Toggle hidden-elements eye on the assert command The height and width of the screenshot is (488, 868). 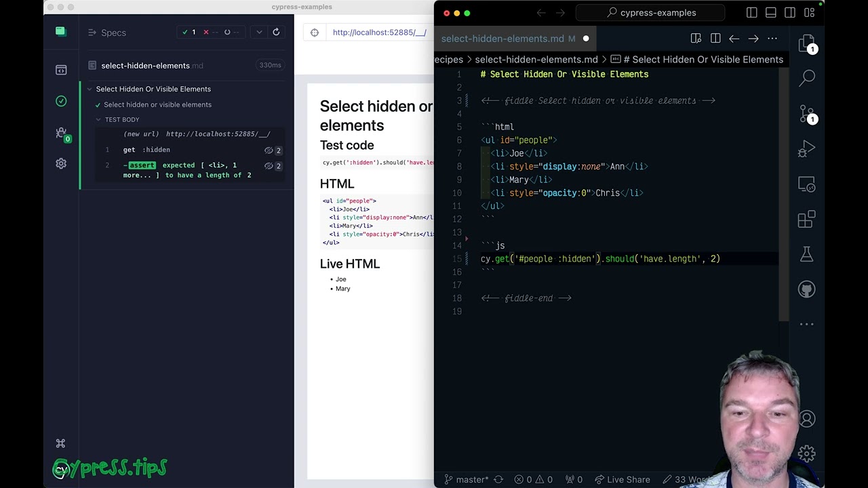[x=269, y=166]
